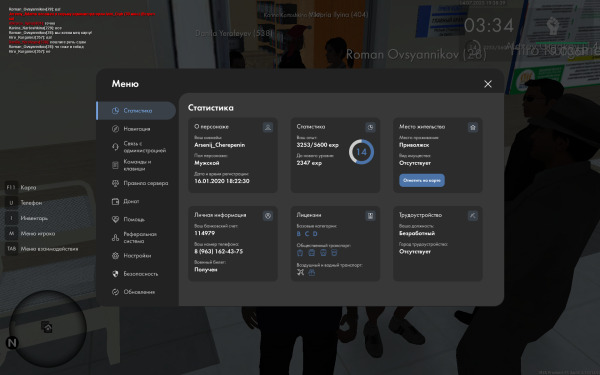This screenshot has width=600, height=375.
Task: Open the Настройки section
Action: 136,255
